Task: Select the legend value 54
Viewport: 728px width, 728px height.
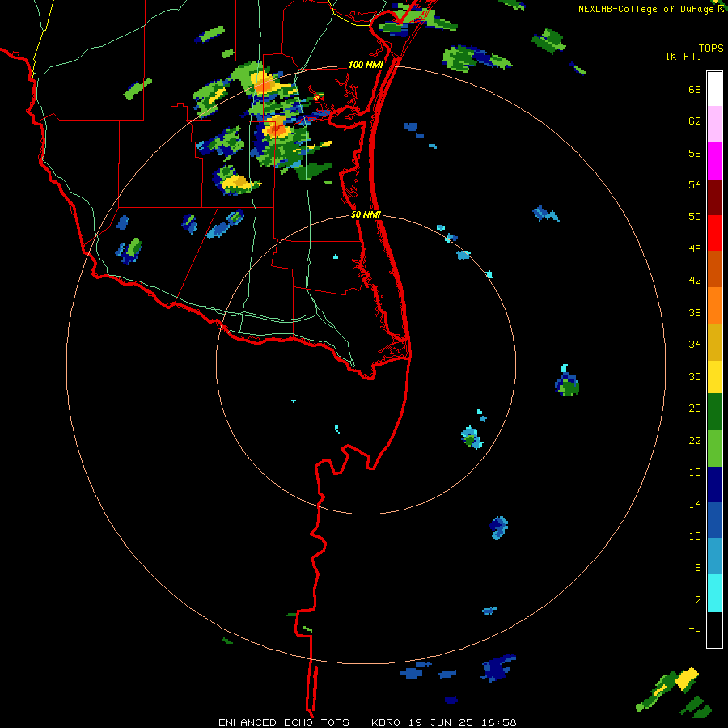Action: [x=695, y=184]
